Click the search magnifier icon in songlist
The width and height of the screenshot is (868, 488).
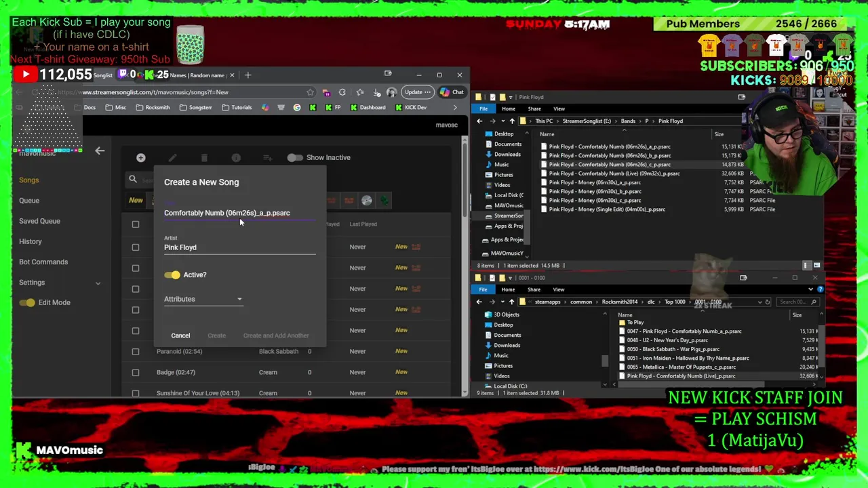click(133, 180)
